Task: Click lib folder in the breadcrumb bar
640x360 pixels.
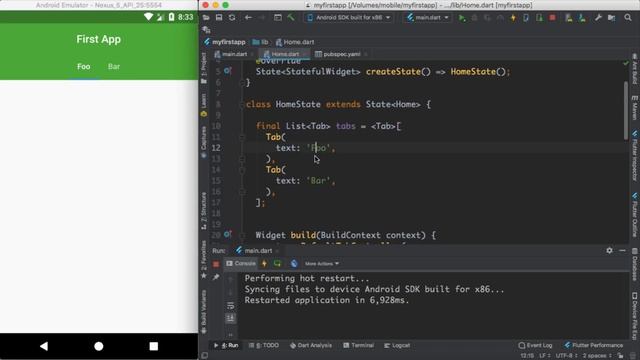Action: (x=260, y=42)
